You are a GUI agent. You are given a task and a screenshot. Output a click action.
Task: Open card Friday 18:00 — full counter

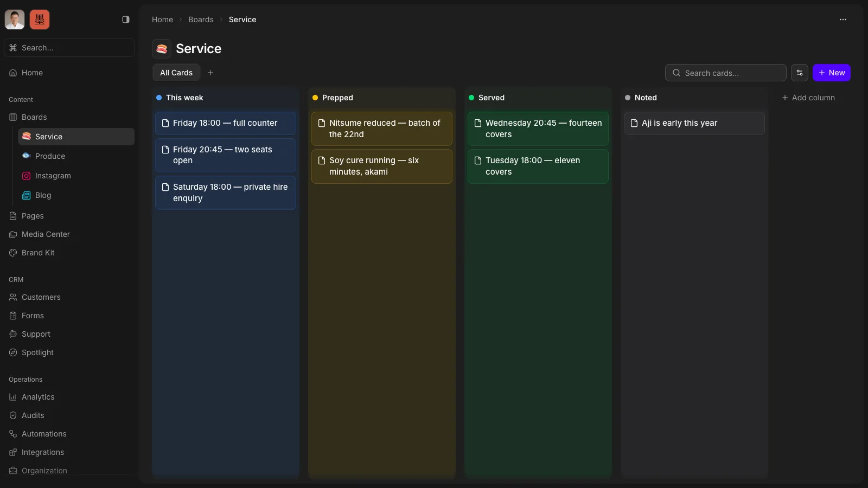226,123
